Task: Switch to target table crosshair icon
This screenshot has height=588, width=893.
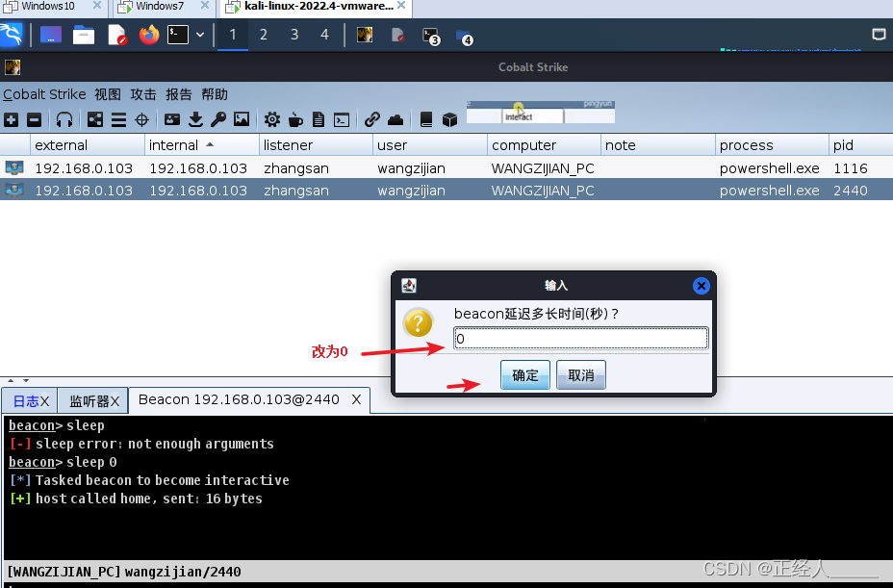Action: 141,119
